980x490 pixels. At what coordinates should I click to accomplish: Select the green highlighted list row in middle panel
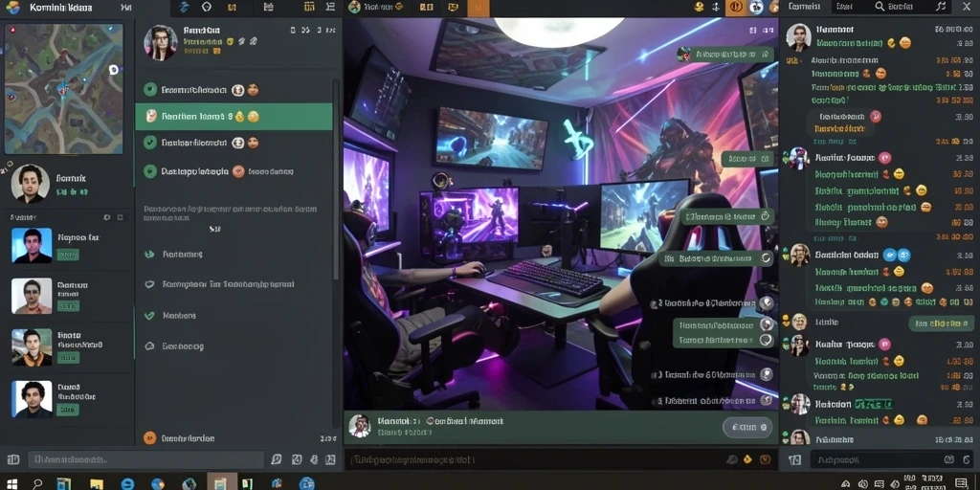pos(234,116)
